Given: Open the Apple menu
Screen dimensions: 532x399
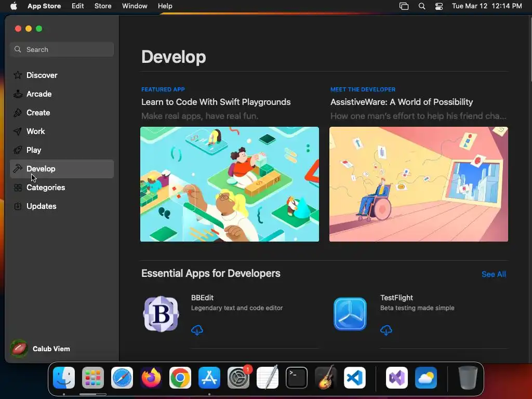Looking at the screenshot, I should click(x=14, y=6).
